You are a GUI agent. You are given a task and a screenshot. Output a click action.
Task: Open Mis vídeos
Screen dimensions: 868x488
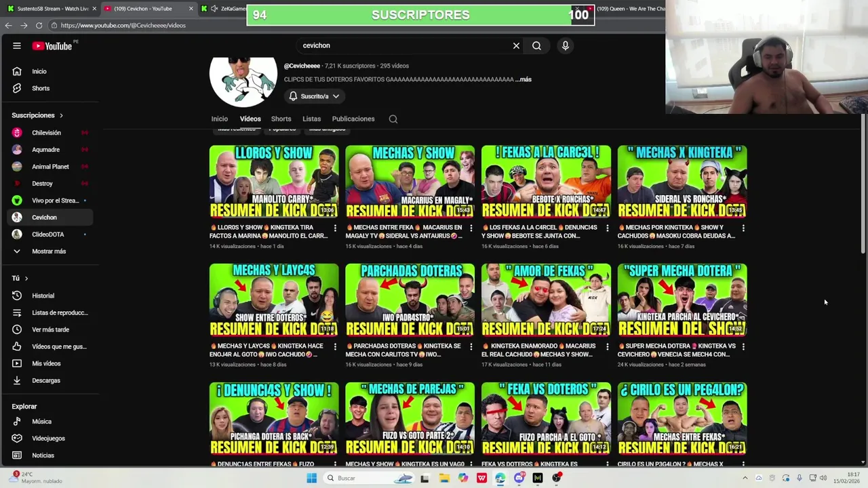click(47, 363)
